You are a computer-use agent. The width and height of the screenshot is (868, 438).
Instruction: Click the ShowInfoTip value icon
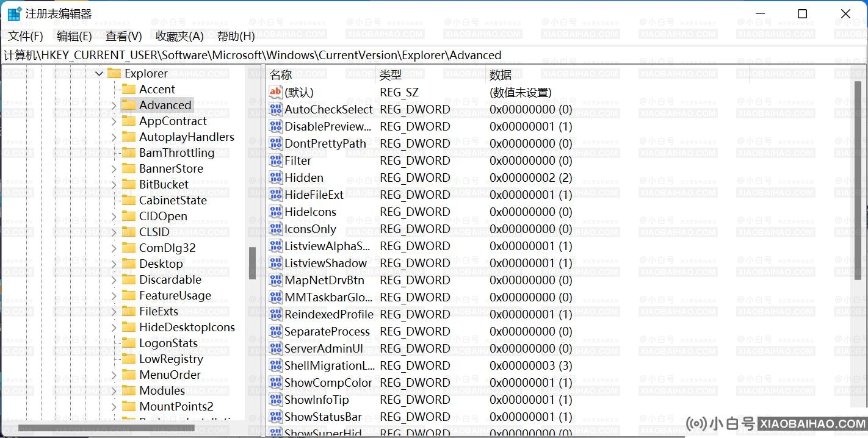click(276, 400)
